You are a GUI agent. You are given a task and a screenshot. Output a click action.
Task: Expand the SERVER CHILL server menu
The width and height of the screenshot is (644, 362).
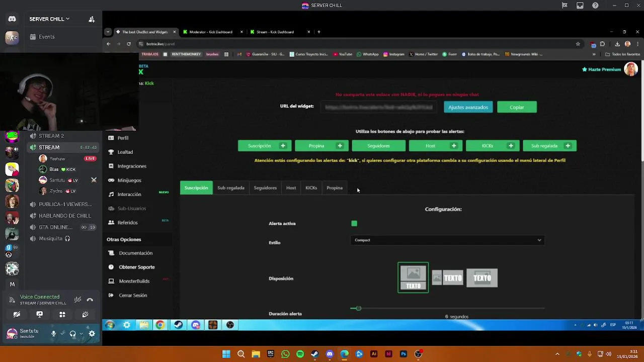pos(49,19)
